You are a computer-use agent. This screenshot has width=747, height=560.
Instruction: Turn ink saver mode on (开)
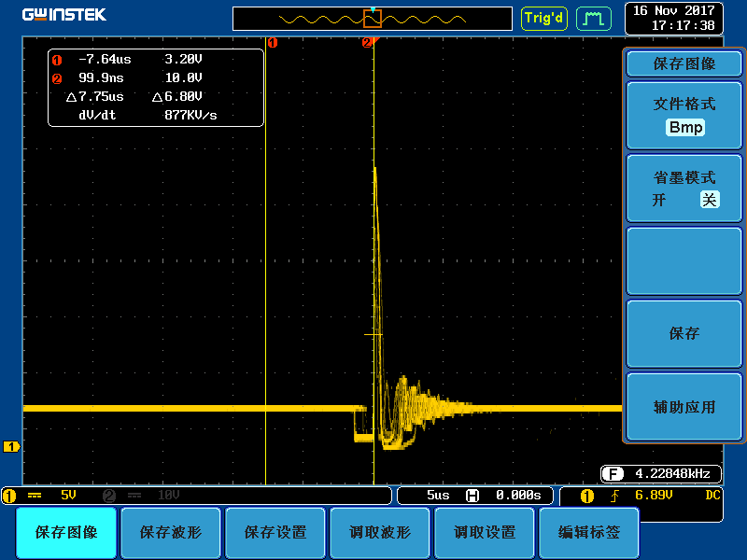coord(659,200)
